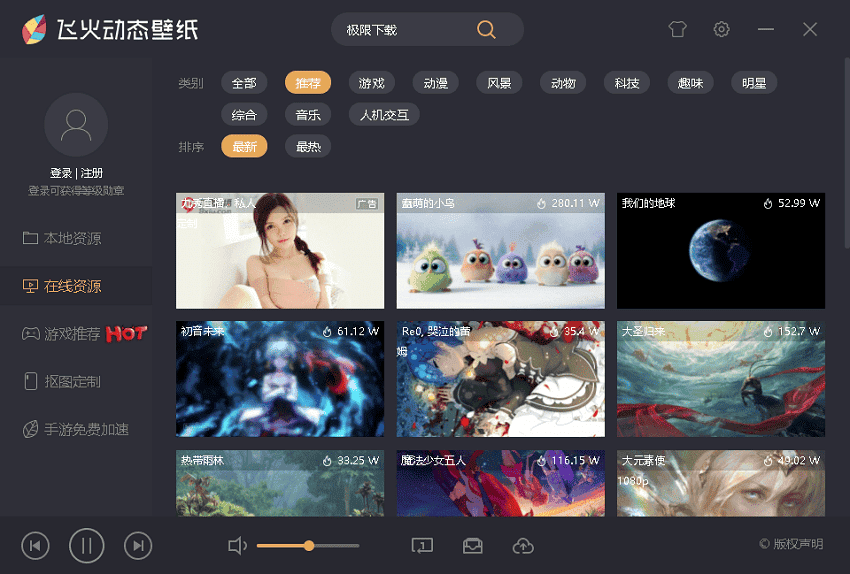The width and height of the screenshot is (850, 574).
Task: Filter by 动物 category
Action: tap(563, 83)
